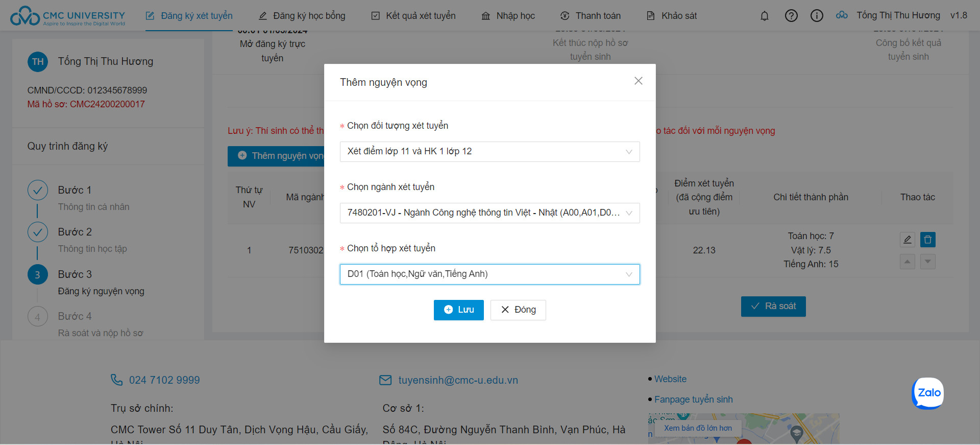Click the Thứ tự NV column header

(x=249, y=197)
